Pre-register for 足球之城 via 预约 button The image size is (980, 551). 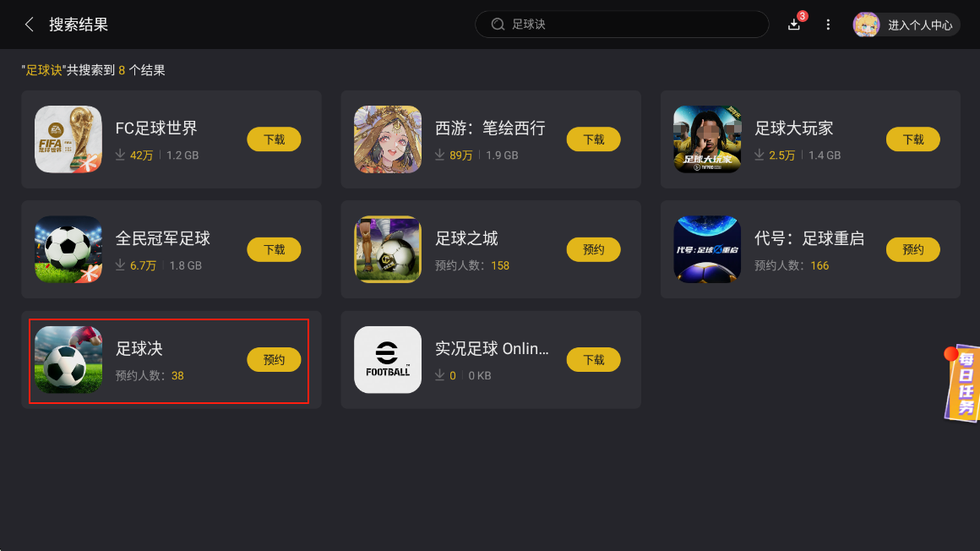(x=593, y=249)
